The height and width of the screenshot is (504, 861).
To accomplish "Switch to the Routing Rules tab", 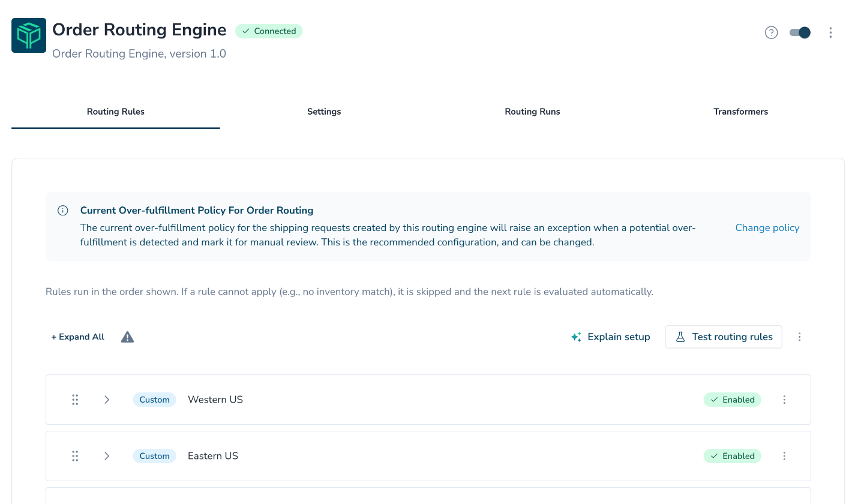I will [x=116, y=112].
